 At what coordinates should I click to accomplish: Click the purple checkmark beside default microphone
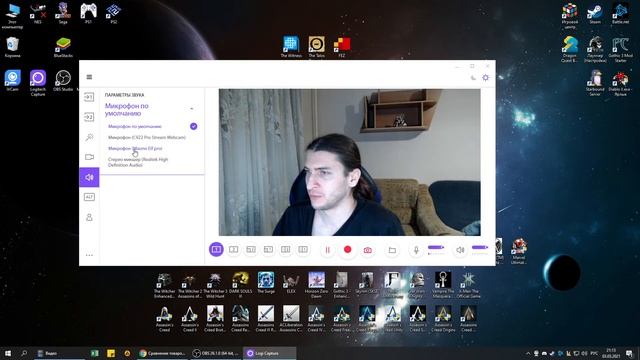coord(193,127)
